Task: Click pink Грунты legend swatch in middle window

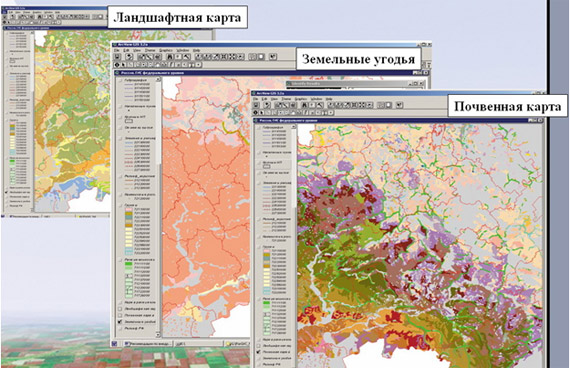Action: (x=129, y=209)
